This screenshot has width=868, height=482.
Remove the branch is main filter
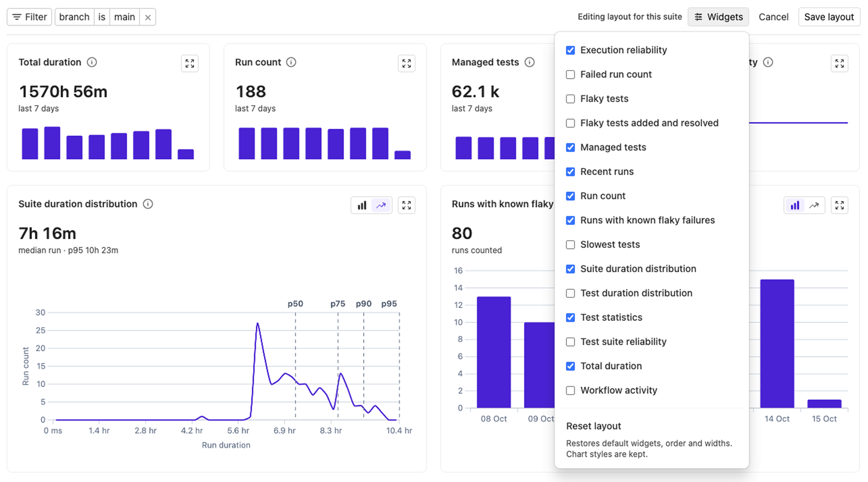tap(148, 17)
